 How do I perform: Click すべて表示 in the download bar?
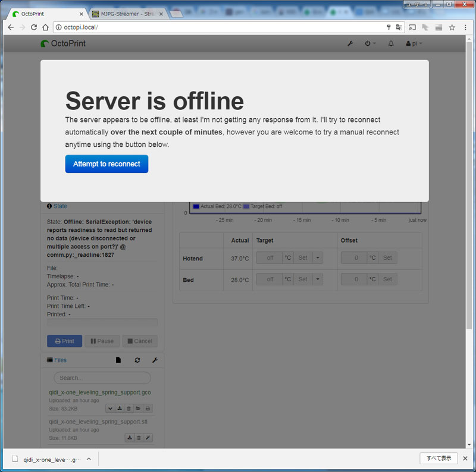click(439, 458)
